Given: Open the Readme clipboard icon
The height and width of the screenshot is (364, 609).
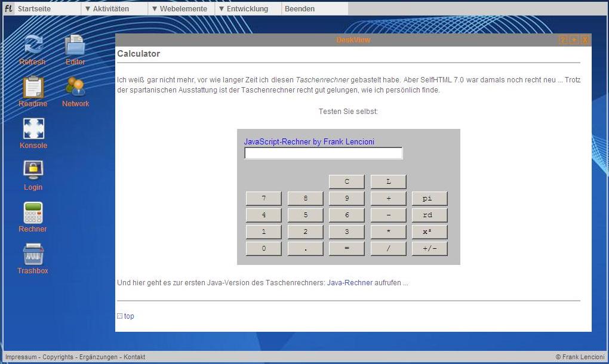Looking at the screenshot, I should tap(33, 88).
